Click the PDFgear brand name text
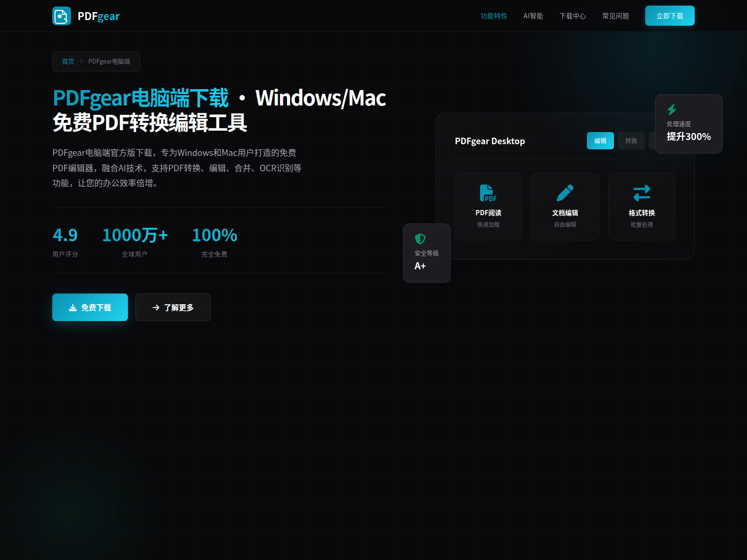 tap(99, 16)
